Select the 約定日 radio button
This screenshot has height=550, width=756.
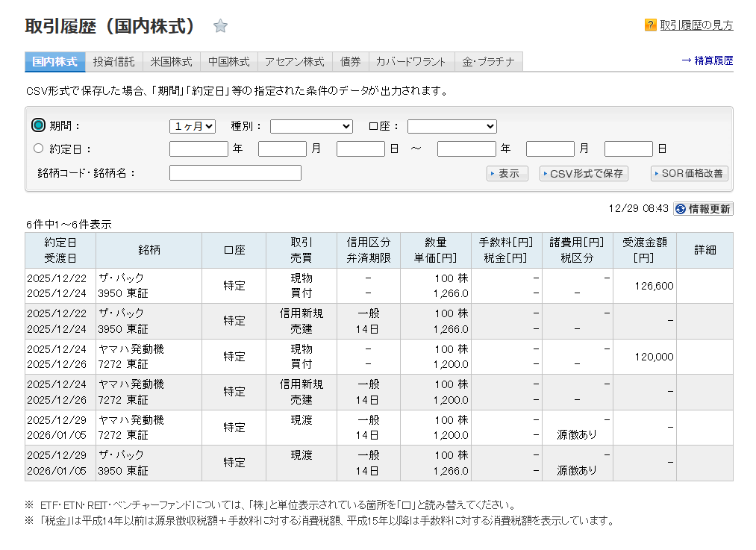[39, 149]
